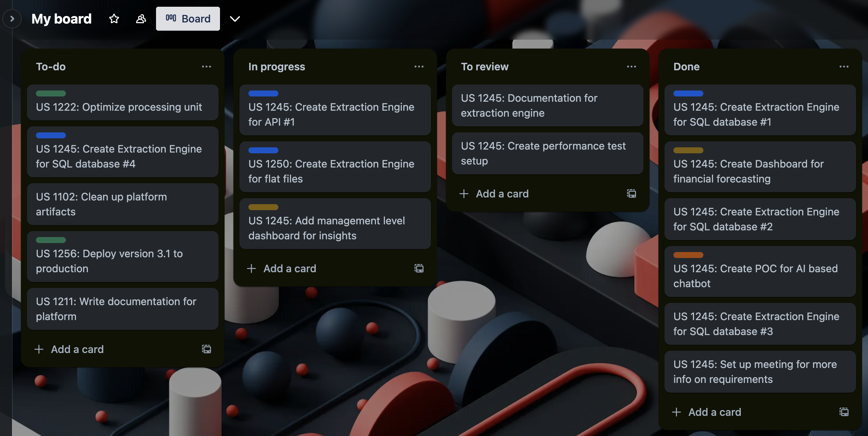Screen dimensions: 868x436
Task: Open In progress list actions menu
Action: pos(419,67)
